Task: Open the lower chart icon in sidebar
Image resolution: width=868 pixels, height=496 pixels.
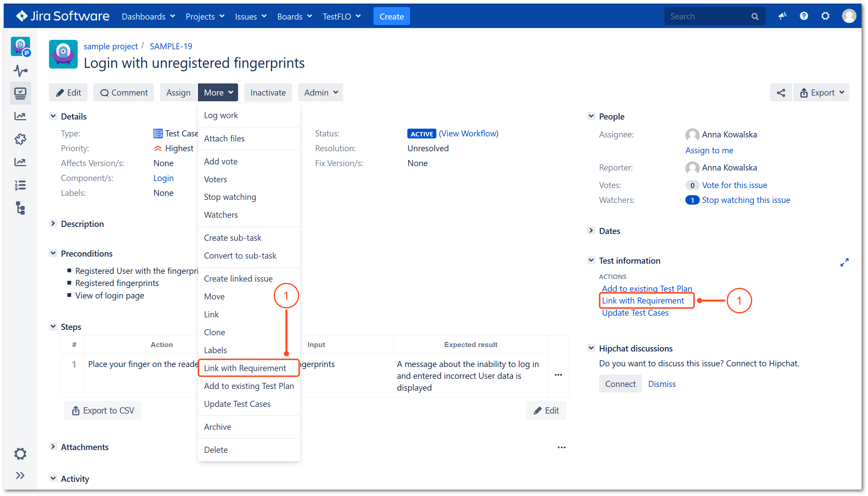Action: click(x=21, y=162)
